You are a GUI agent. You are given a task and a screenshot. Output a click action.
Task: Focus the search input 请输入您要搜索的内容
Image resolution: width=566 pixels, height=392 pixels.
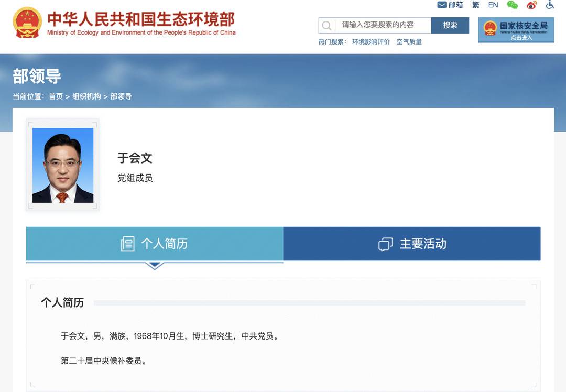(383, 25)
